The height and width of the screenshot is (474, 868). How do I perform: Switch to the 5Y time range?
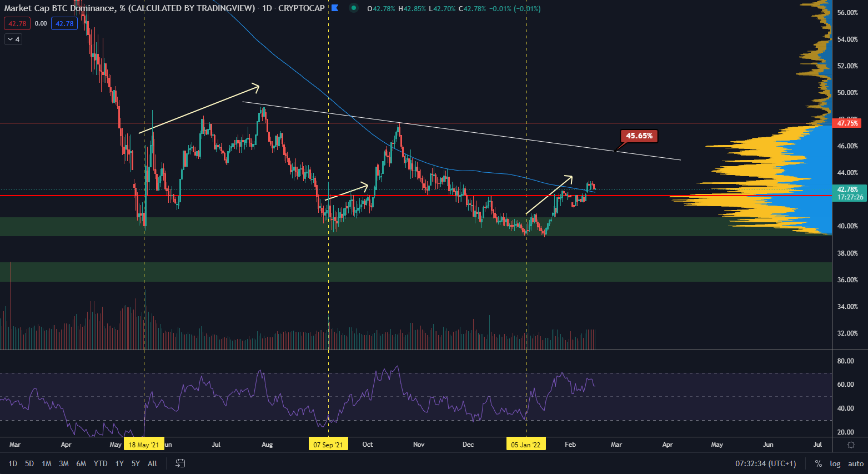(x=136, y=463)
